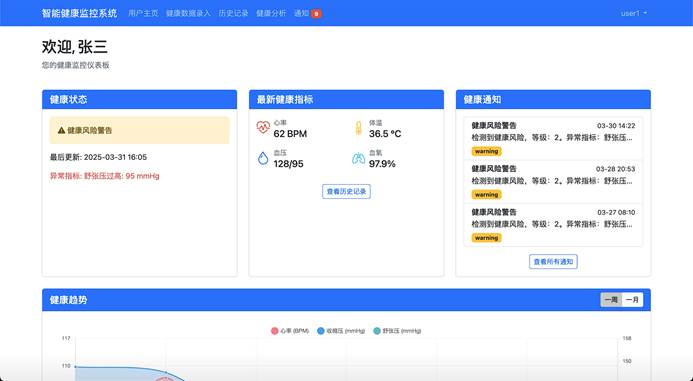The width and height of the screenshot is (693, 381).
Task: Click the 128/95 blood pressure value
Action: (288, 164)
